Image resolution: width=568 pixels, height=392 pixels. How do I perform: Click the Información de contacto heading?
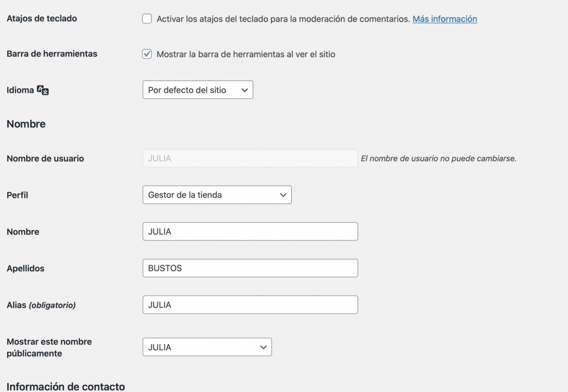[66, 386]
